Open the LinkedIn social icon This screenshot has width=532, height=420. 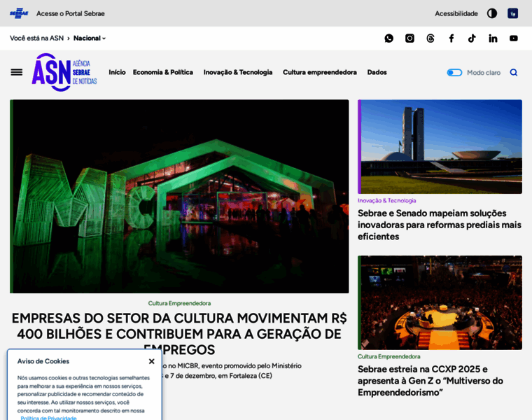[x=493, y=38]
